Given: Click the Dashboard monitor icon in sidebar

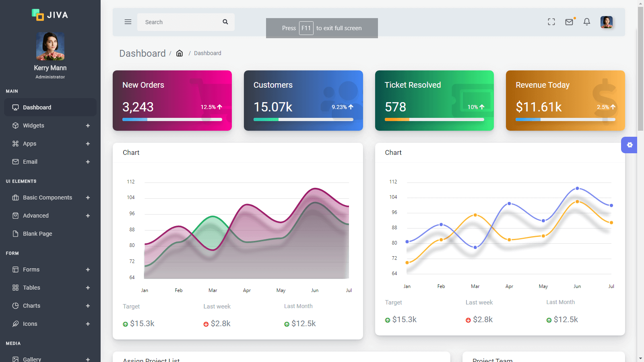Looking at the screenshot, I should tap(16, 107).
